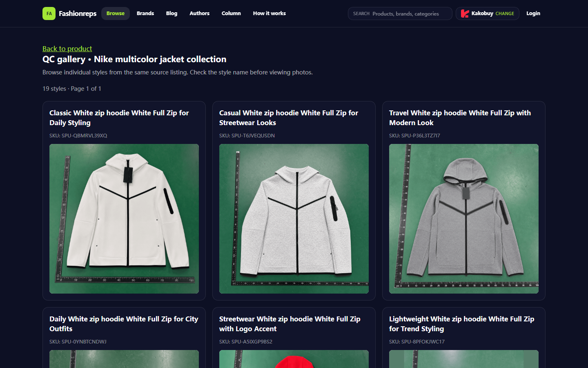Open the Authors nav item
588x368 pixels.
coord(199,13)
